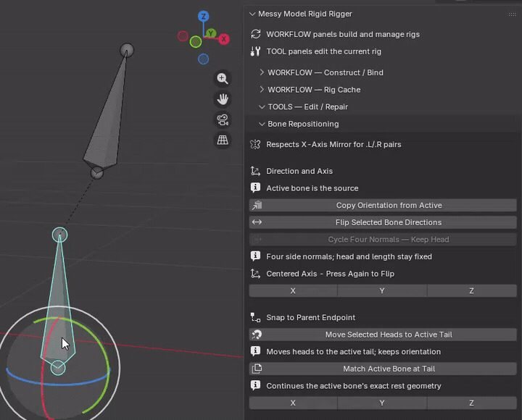Expand WORKFLOW — Rig Cache section
The height and width of the screenshot is (420, 522).
[x=262, y=90]
